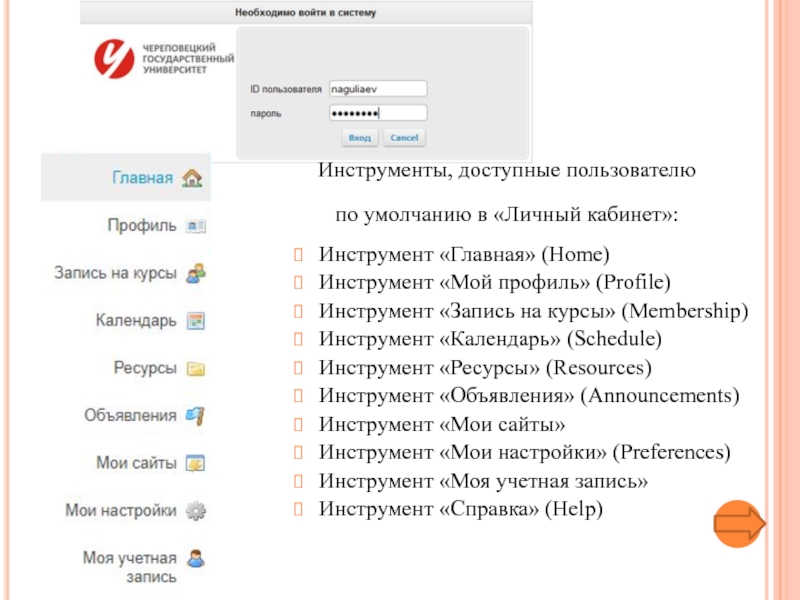Click text Инструмент «Запись на курсы» (Membership)

(533, 311)
